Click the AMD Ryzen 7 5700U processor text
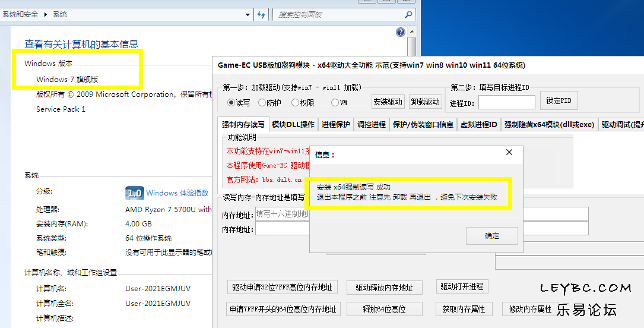Viewport: 644px width, 328px height. pos(169,210)
